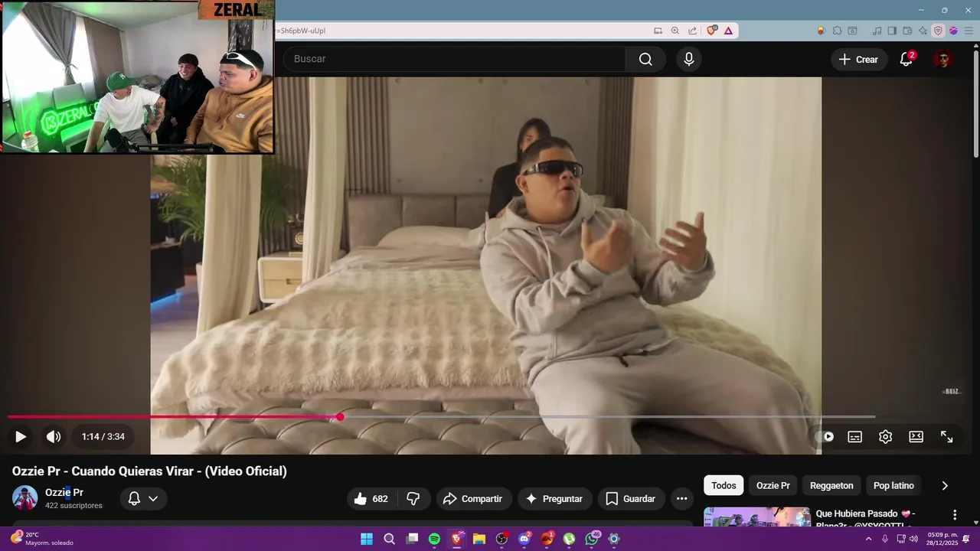The image size is (980, 551).
Task: Open the Ozzie Pr channel name link
Action: (64, 493)
